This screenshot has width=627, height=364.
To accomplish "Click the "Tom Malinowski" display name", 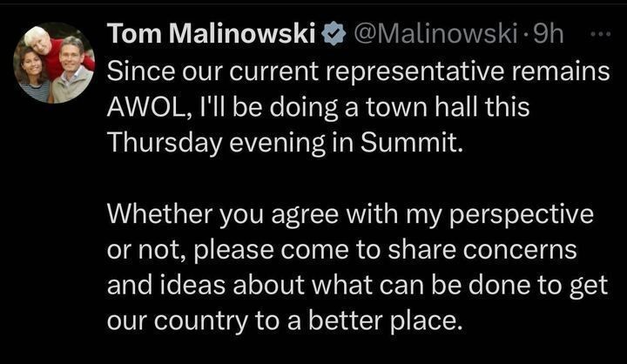I will (211, 36).
